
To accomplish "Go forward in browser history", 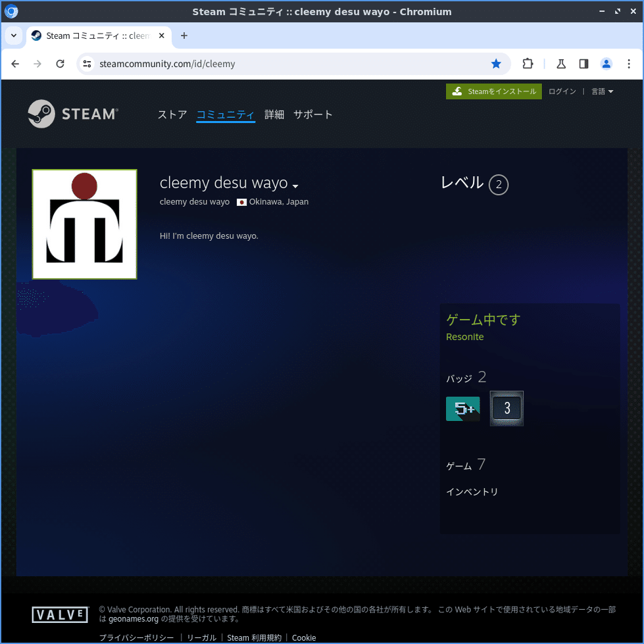I will (37, 64).
